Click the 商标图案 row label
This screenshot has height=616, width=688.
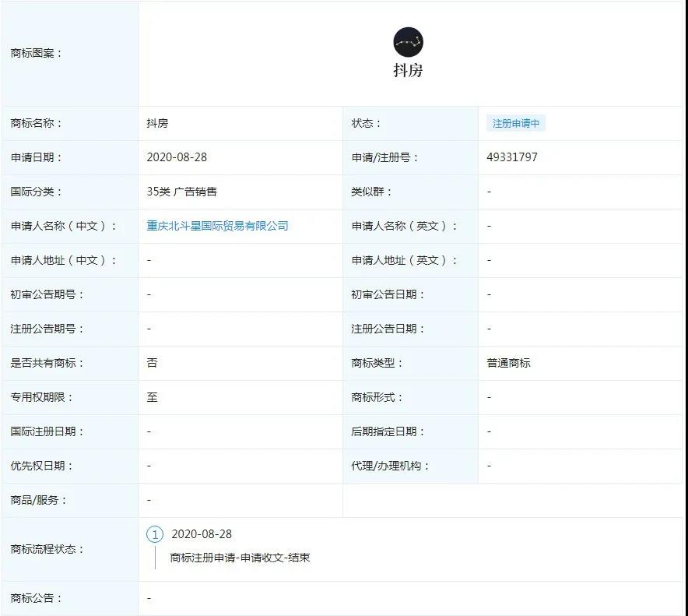point(37,54)
